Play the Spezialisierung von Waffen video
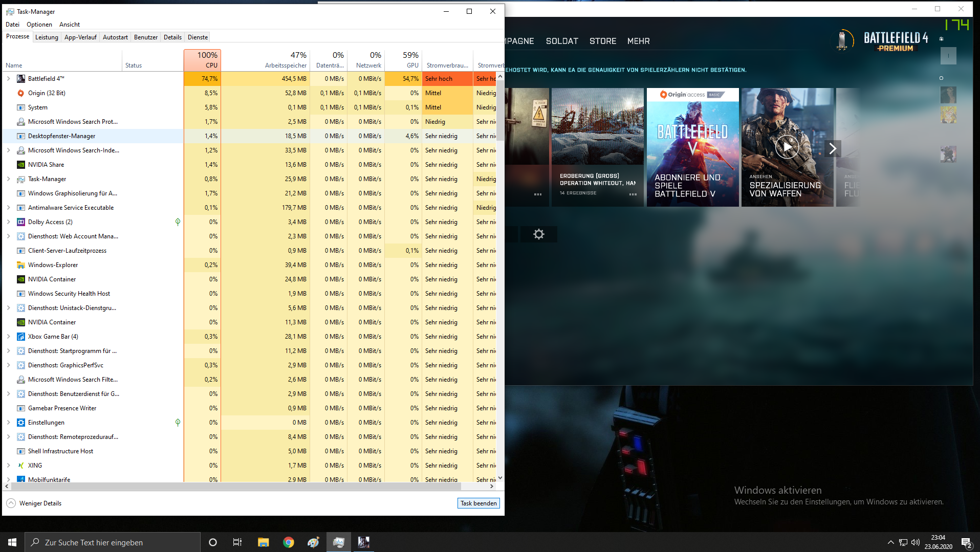 [787, 147]
